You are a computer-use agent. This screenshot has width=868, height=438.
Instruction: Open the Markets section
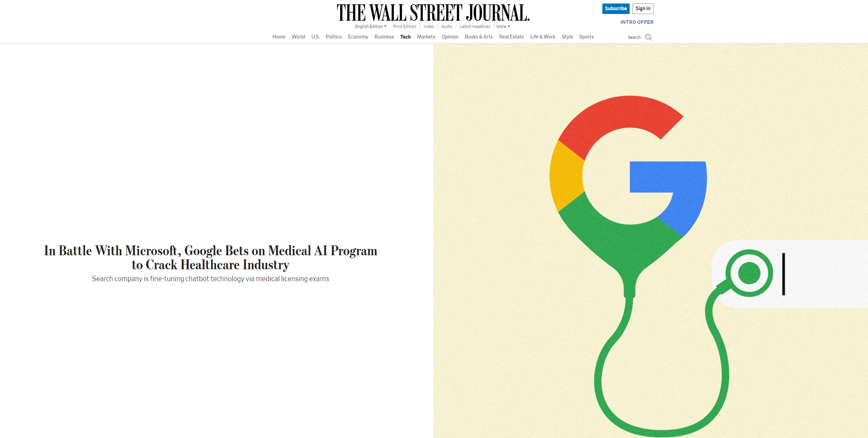(426, 37)
